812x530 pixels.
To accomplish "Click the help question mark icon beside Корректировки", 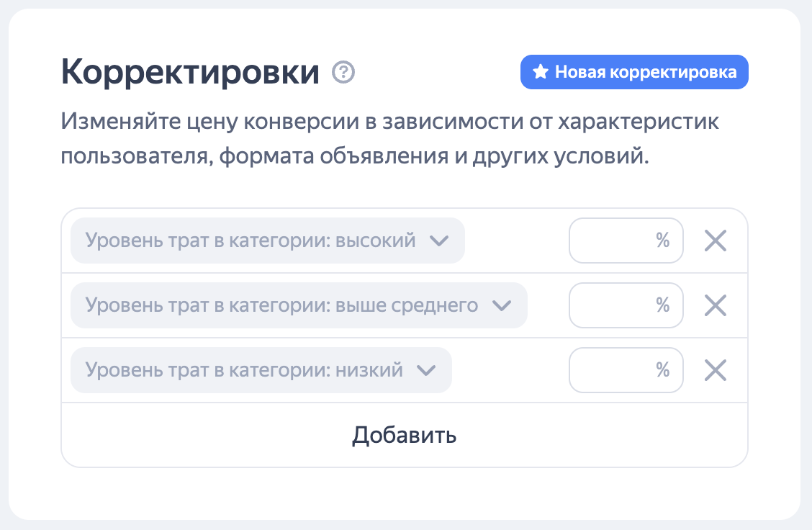I will pyautogui.click(x=343, y=72).
